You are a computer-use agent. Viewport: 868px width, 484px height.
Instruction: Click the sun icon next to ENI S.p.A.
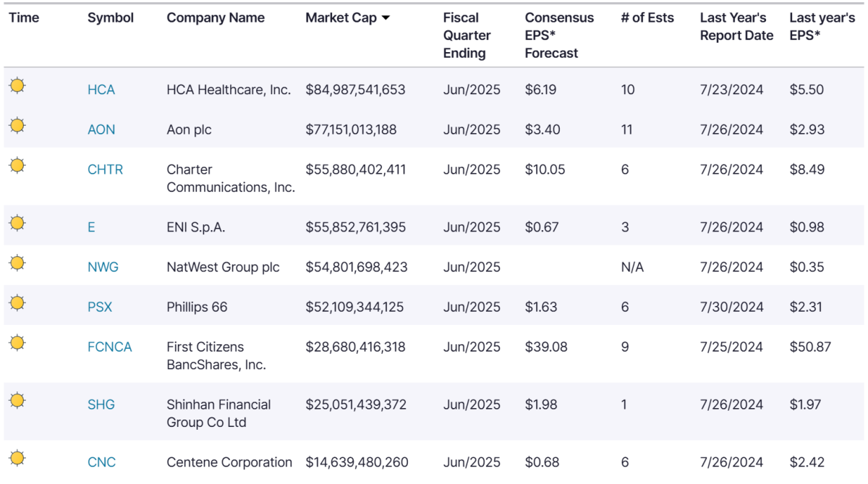click(17, 224)
